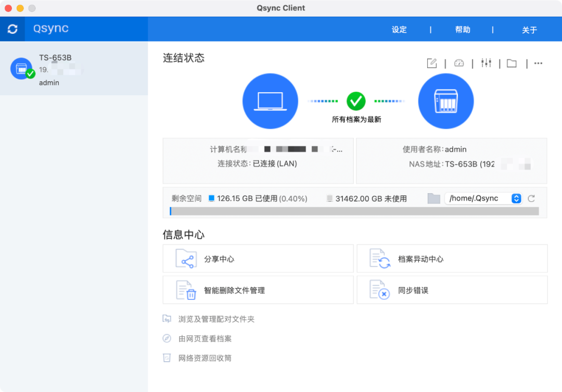Click the blue used-space legend swatch
Screen dimensions: 562x392
tap(211, 198)
